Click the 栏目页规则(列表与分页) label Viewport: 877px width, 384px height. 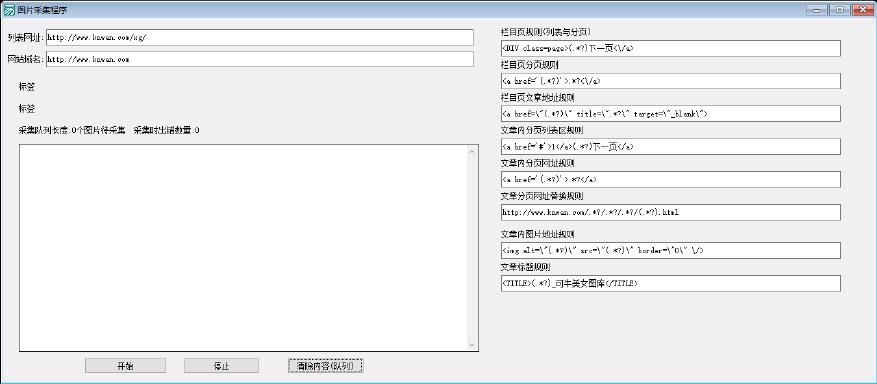[546, 32]
